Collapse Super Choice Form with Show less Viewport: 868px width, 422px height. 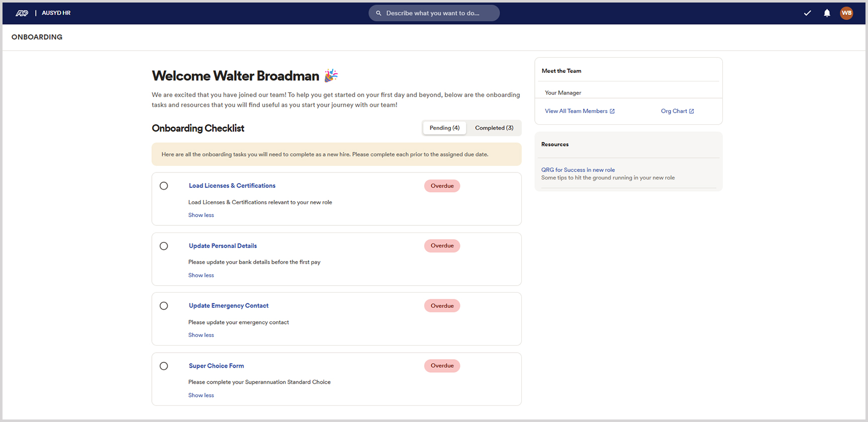[x=201, y=395]
